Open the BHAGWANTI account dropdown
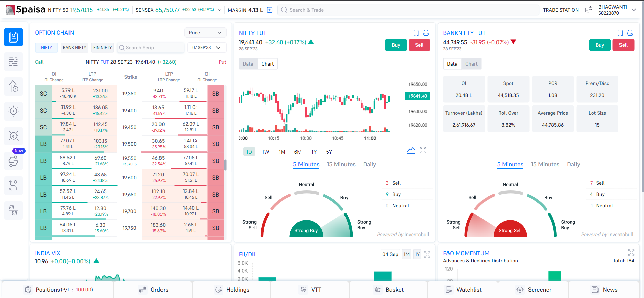 click(x=634, y=10)
